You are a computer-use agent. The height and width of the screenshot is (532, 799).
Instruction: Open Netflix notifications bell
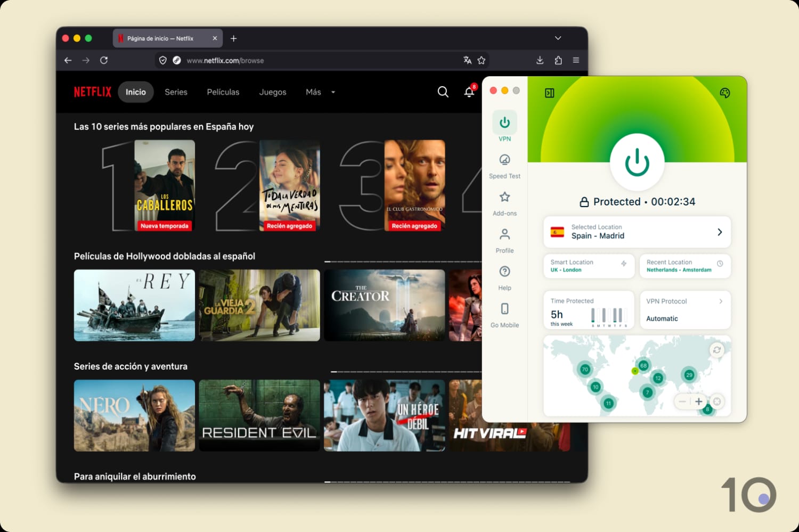click(469, 92)
